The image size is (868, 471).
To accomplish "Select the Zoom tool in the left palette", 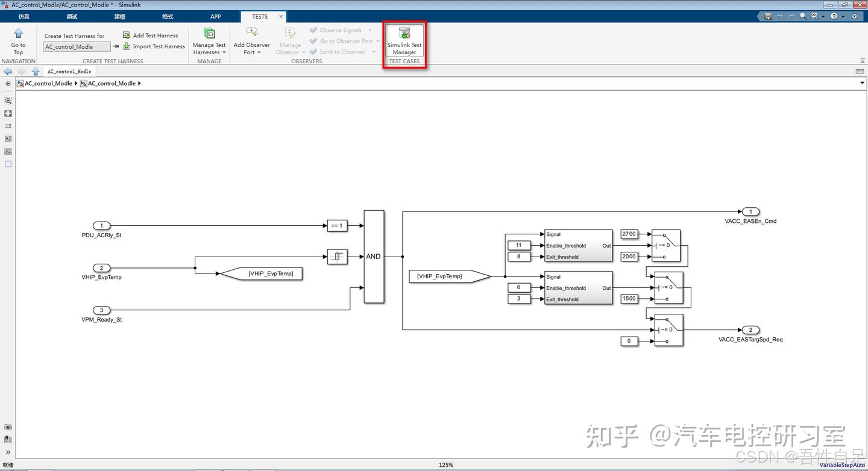I will [8, 101].
